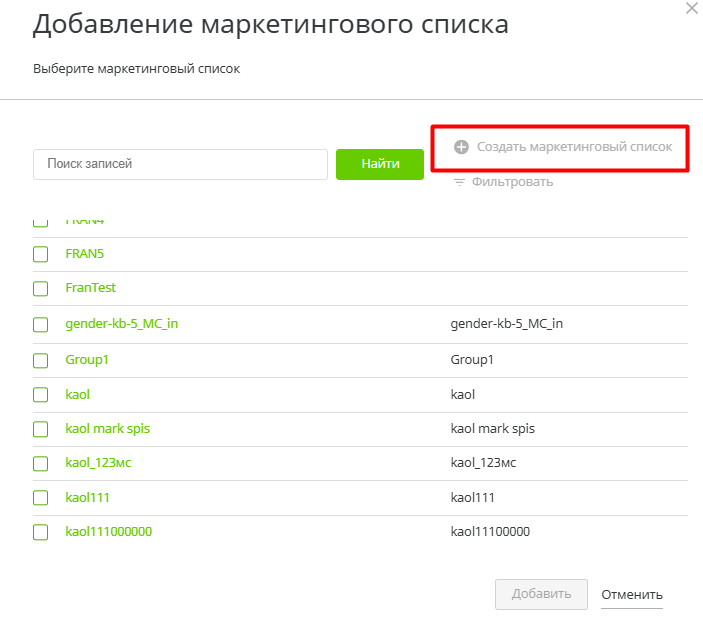Click the filter icon next to Фильтровать
This screenshot has height=618, width=703.
point(460,182)
